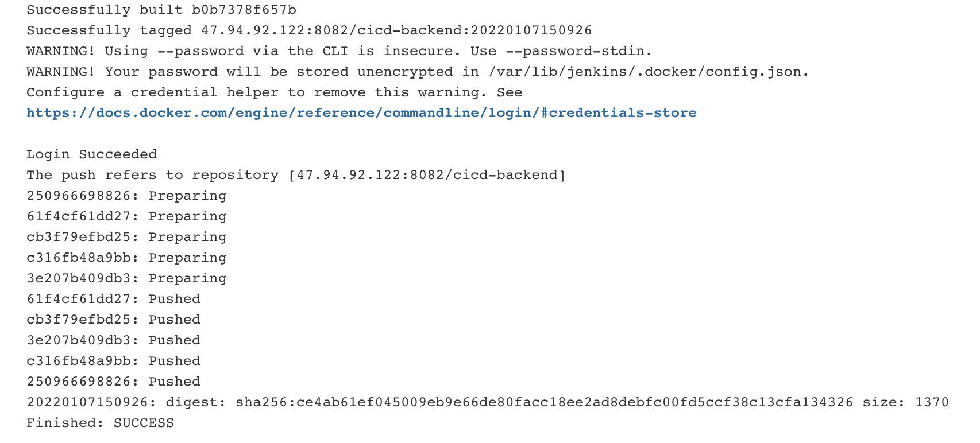Click the 'cb3f79efbd25: Preparing' line
The image size is (980, 443).
pos(126,237)
